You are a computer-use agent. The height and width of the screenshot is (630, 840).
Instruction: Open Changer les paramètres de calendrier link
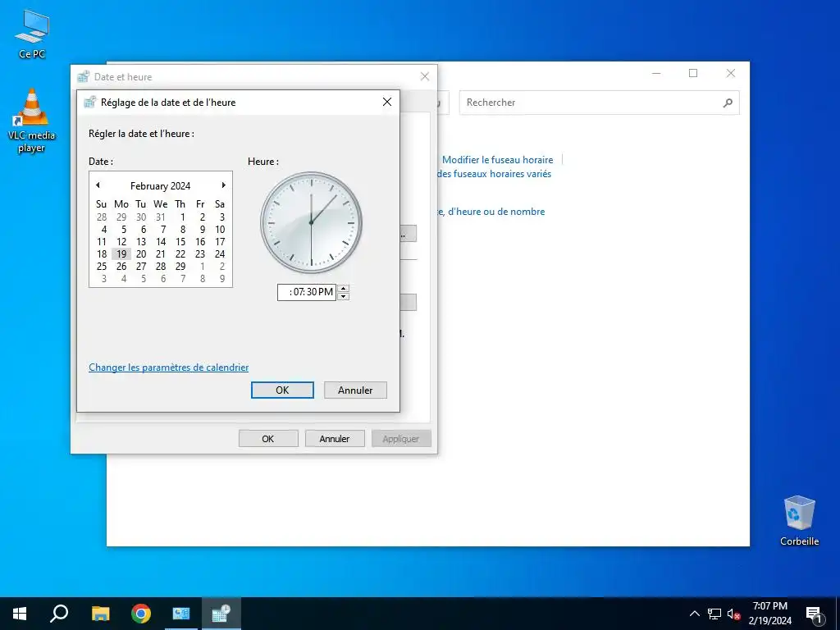pyautogui.click(x=168, y=367)
